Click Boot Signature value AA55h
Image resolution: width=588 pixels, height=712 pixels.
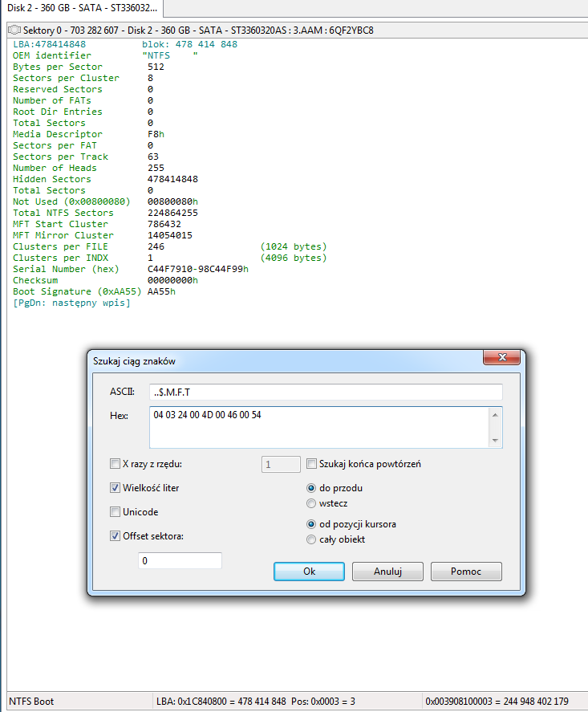pos(161,291)
